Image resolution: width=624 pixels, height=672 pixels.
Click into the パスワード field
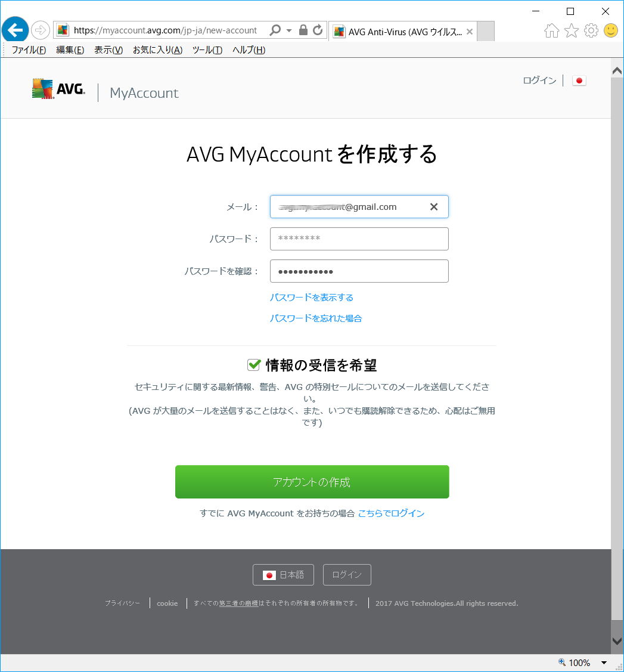point(359,239)
